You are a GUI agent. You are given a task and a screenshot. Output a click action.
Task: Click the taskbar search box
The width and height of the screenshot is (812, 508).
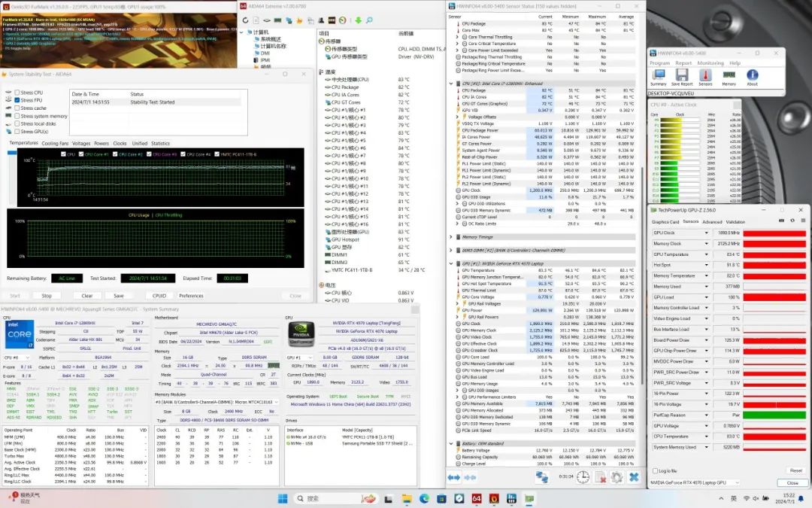tap(337, 498)
